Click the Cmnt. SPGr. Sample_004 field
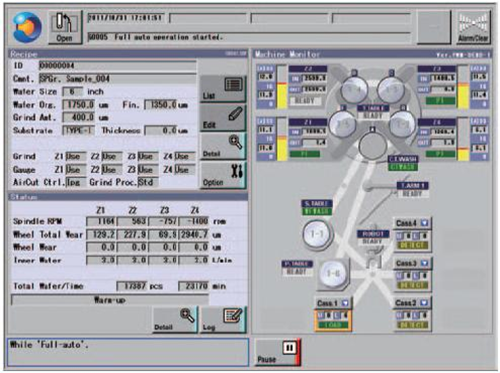 pos(117,79)
